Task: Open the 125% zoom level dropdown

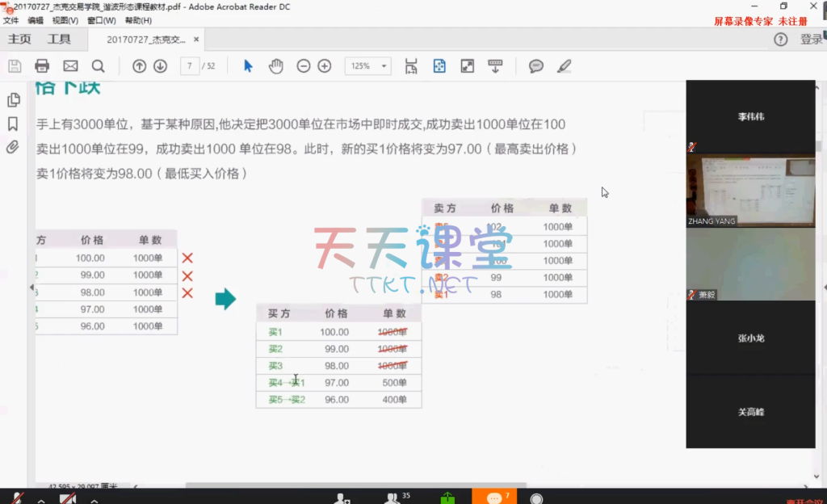Action: [368, 66]
